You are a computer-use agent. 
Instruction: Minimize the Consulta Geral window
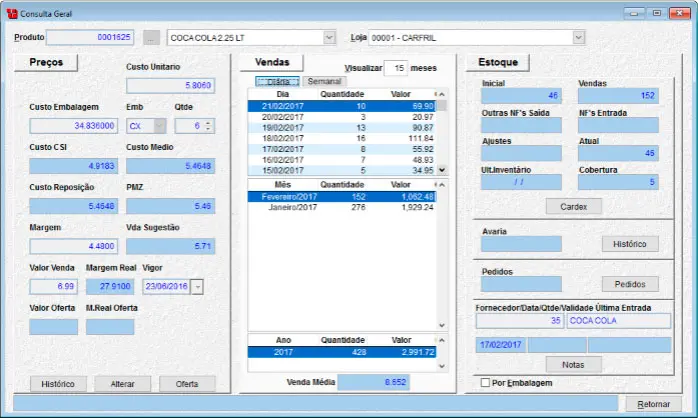pyautogui.click(x=634, y=13)
